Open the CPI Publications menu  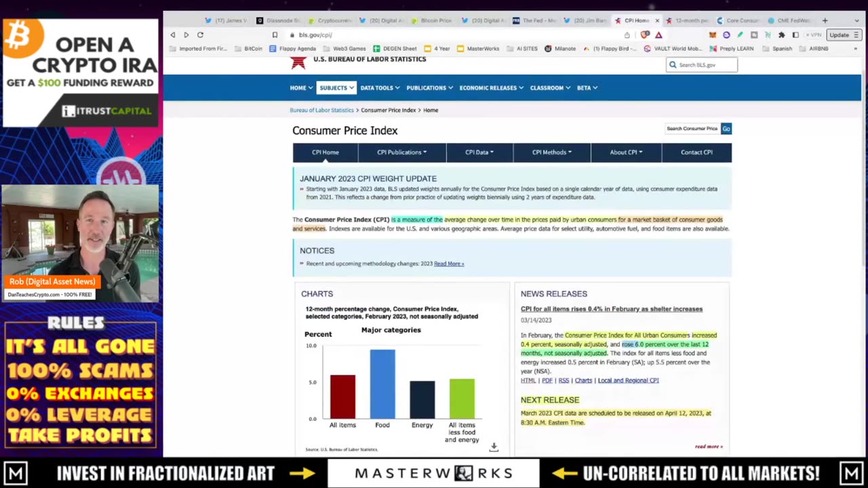tap(402, 152)
